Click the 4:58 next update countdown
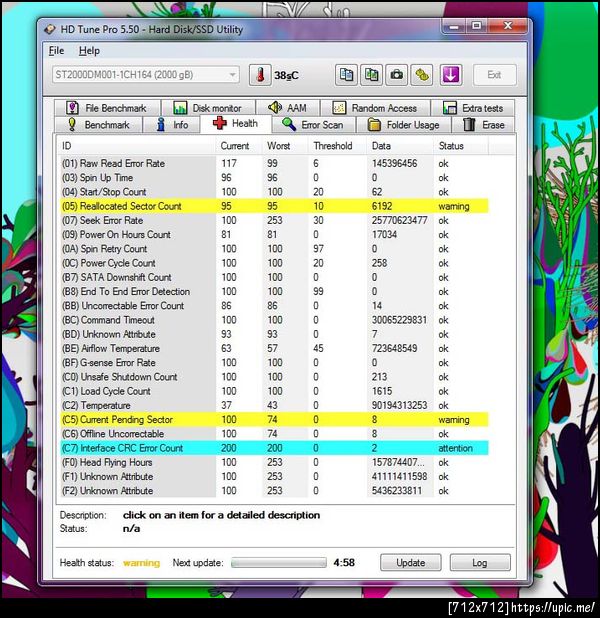 point(344,562)
